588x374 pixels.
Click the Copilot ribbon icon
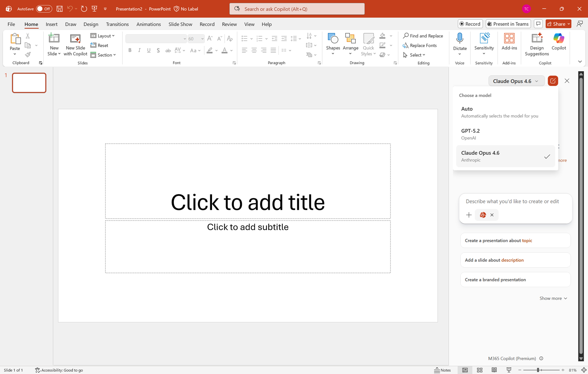[559, 41]
